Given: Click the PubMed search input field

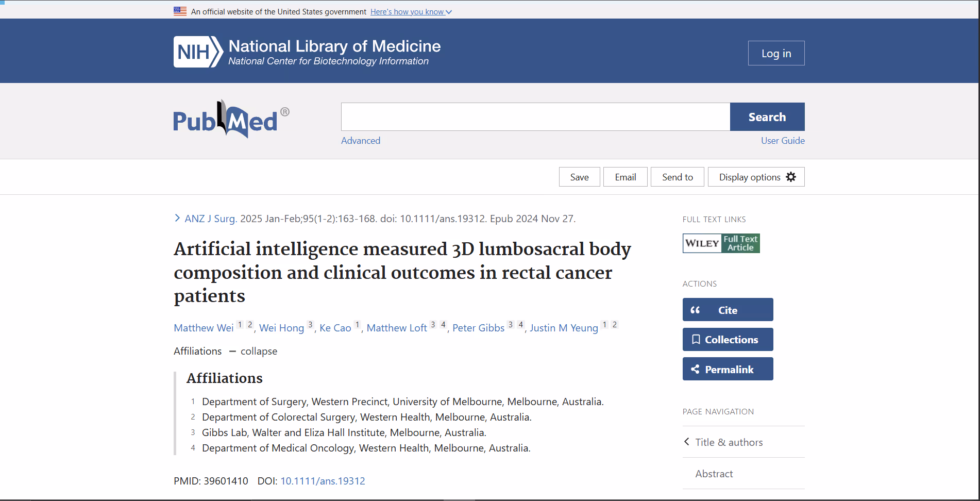Looking at the screenshot, I should click(x=535, y=117).
